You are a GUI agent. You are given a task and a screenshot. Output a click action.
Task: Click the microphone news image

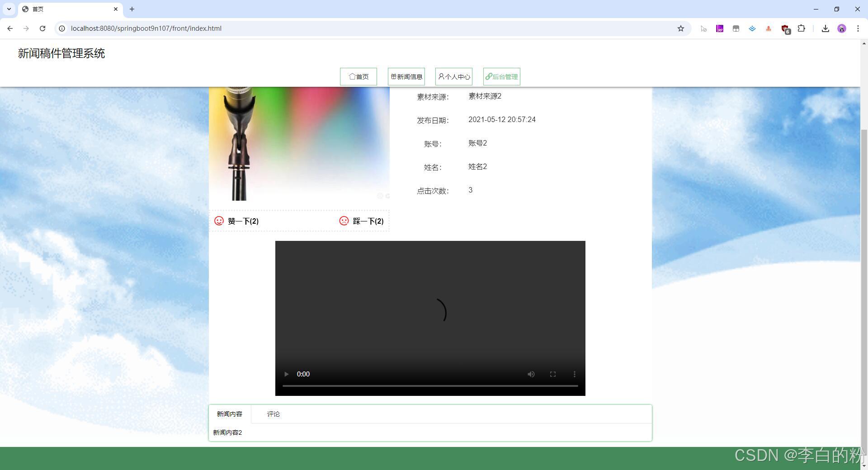pos(299,144)
